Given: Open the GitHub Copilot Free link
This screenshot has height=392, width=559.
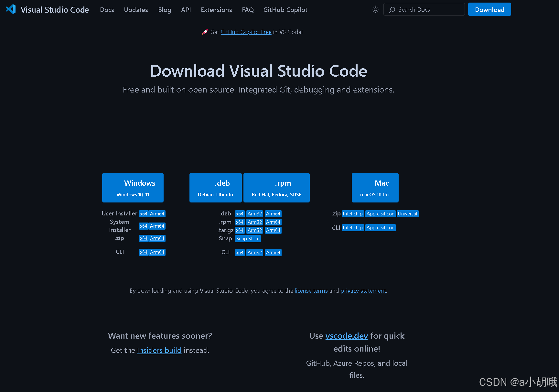Looking at the screenshot, I should pyautogui.click(x=246, y=32).
